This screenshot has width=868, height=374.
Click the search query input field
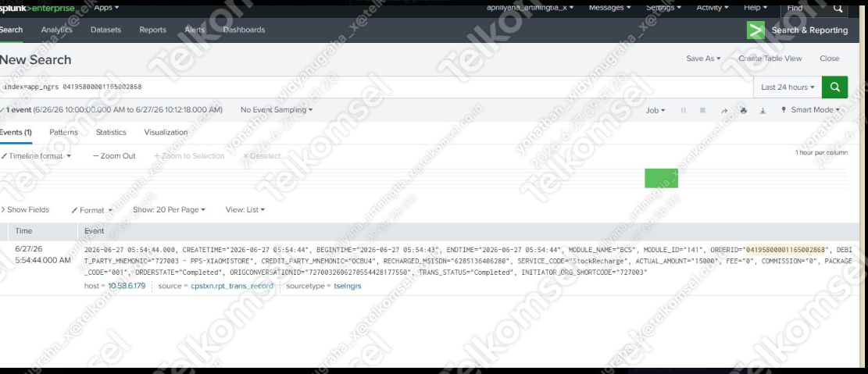pyautogui.click(x=377, y=87)
